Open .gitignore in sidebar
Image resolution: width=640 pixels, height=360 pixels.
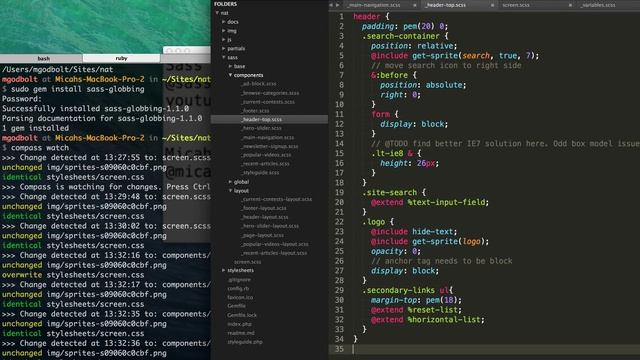click(239, 280)
